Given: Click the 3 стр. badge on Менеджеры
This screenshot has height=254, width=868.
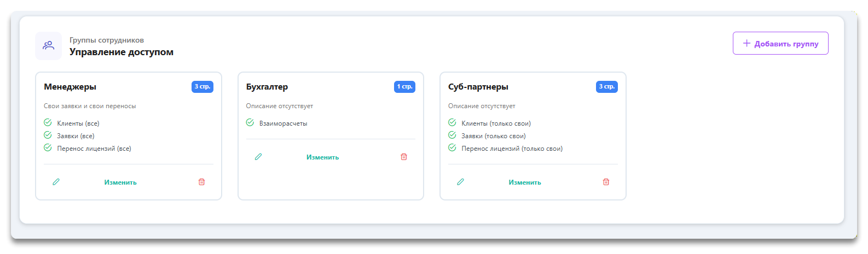Looking at the screenshot, I should (x=202, y=87).
